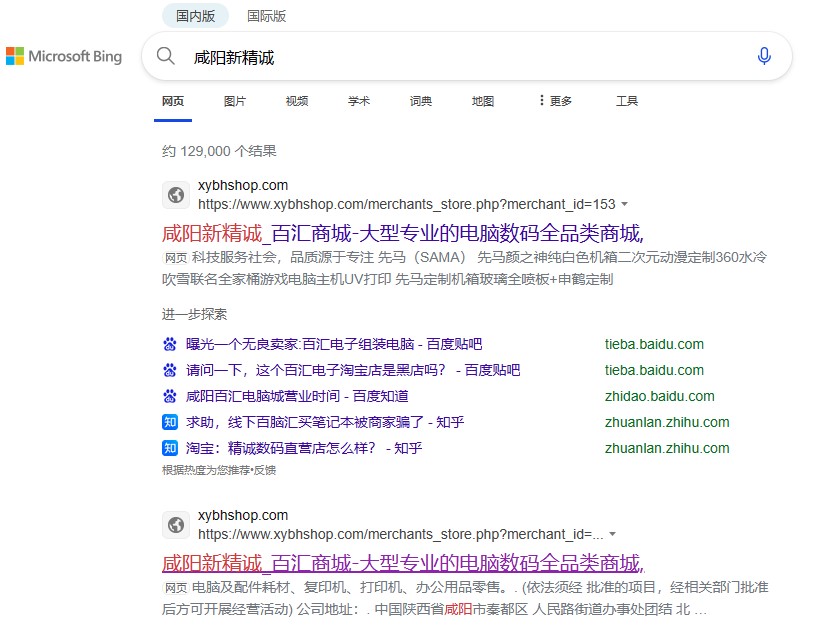Open 淘宝：精诚数码直营店怎么样 link
The image size is (828, 631).
tap(304, 448)
